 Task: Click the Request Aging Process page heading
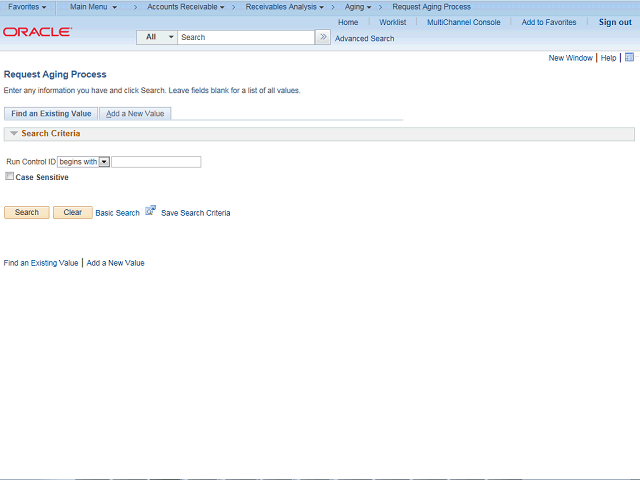tap(55, 74)
